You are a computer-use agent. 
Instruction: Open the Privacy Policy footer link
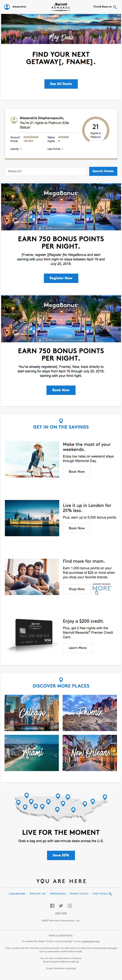pyautogui.click(x=79, y=894)
